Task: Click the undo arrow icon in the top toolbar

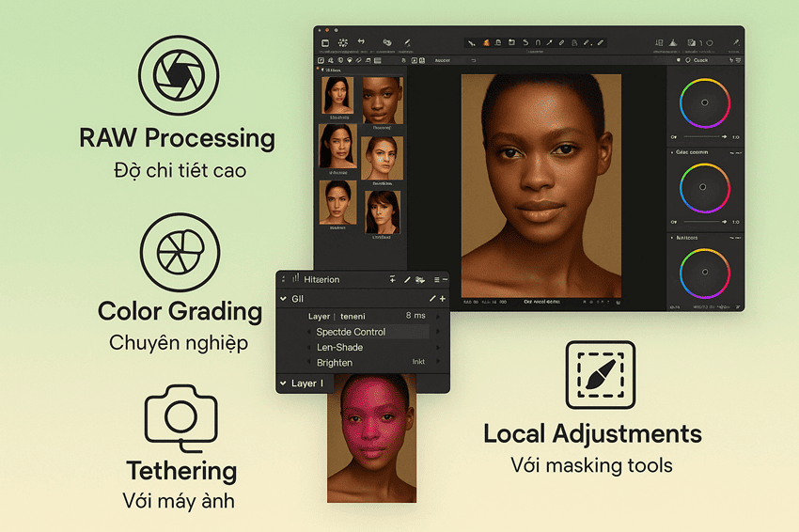Action: tap(361, 41)
